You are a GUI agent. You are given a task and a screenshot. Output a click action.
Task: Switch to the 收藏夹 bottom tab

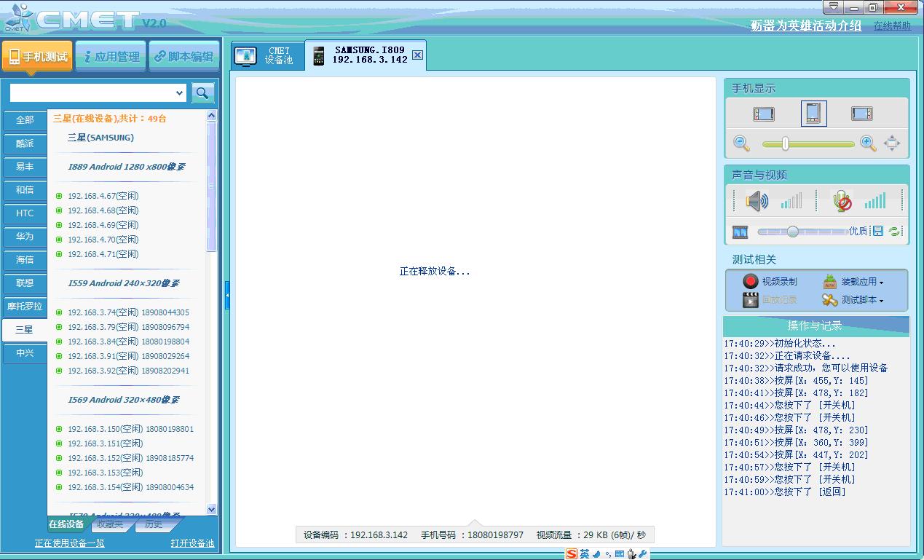pyautogui.click(x=110, y=524)
